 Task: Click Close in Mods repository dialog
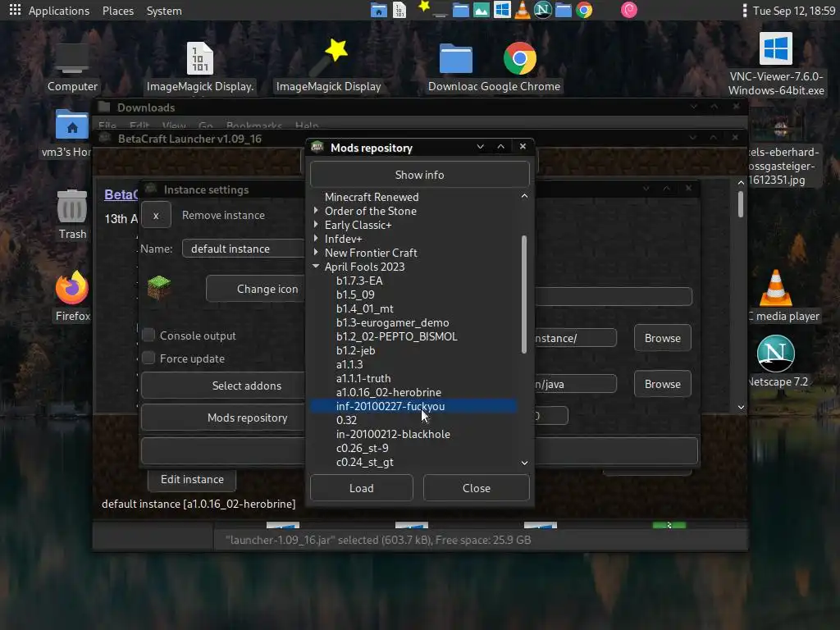[477, 488]
